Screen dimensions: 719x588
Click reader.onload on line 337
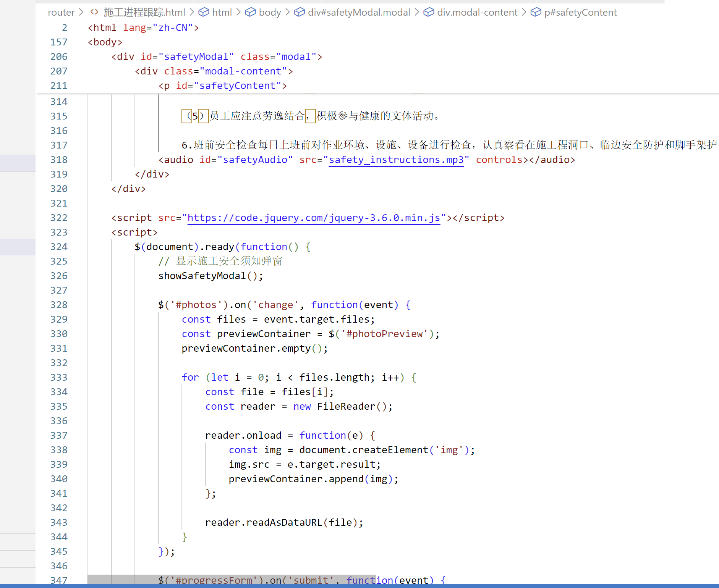pos(243,435)
